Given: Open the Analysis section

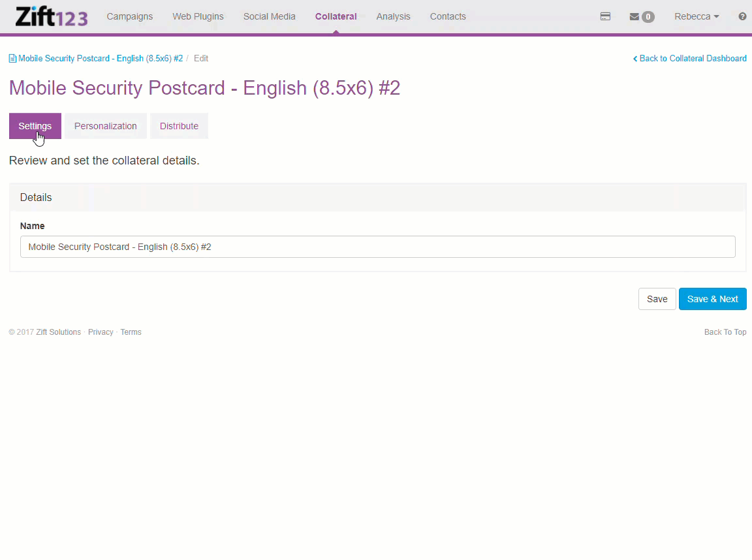Looking at the screenshot, I should pos(393,16).
